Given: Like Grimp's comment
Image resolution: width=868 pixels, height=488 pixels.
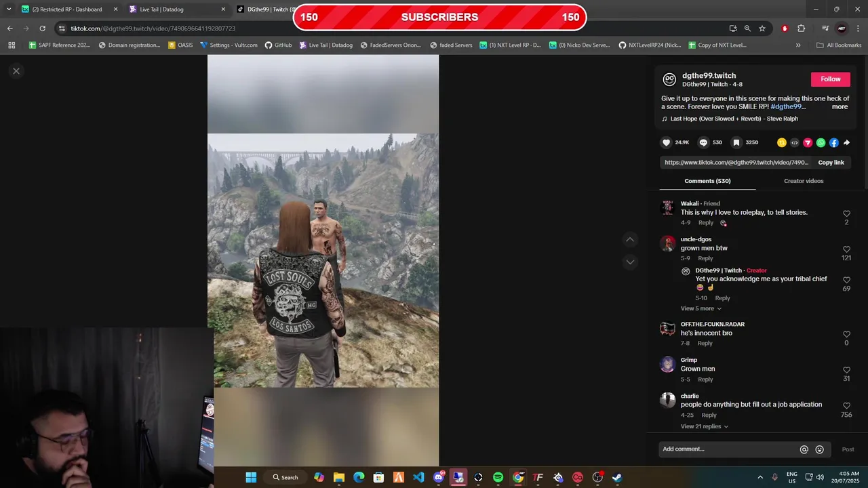Looking at the screenshot, I should click(x=846, y=370).
